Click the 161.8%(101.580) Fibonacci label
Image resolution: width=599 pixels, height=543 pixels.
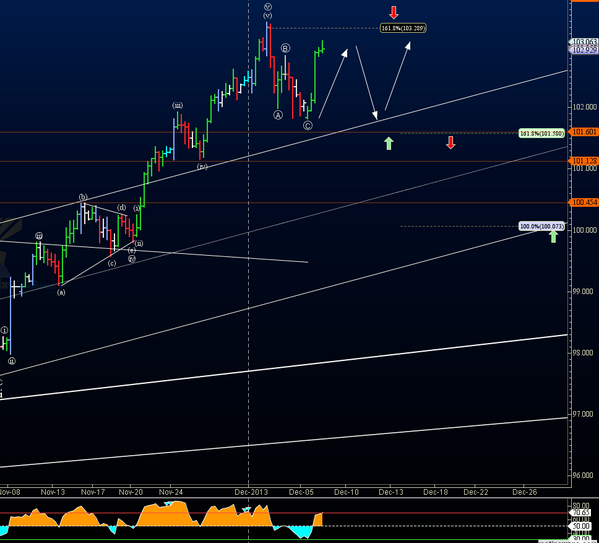pos(542,133)
